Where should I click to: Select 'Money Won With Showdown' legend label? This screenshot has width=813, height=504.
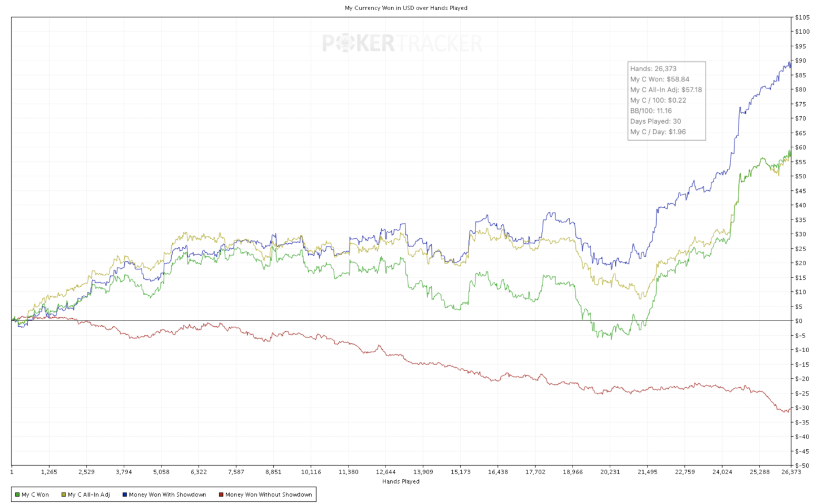coord(168,494)
